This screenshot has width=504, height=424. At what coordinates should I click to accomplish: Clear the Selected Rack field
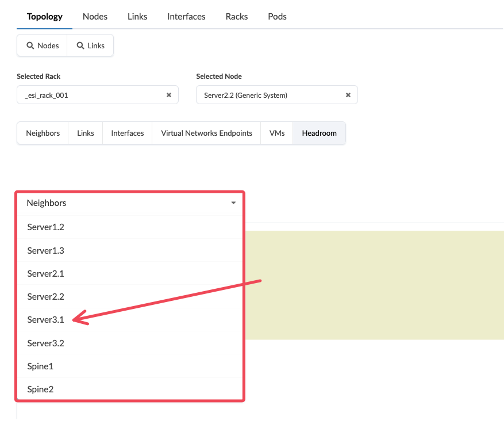[169, 95]
